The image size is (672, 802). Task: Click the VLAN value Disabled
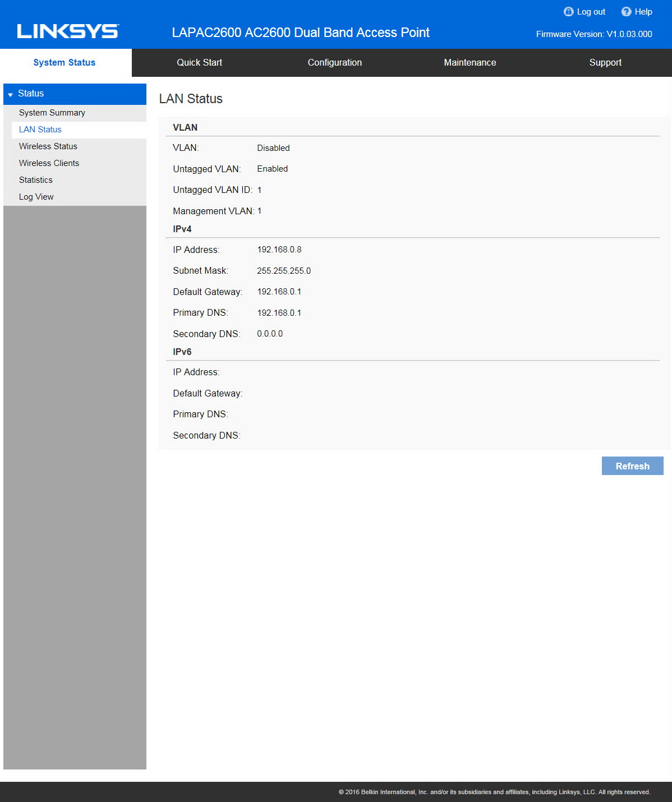click(273, 148)
